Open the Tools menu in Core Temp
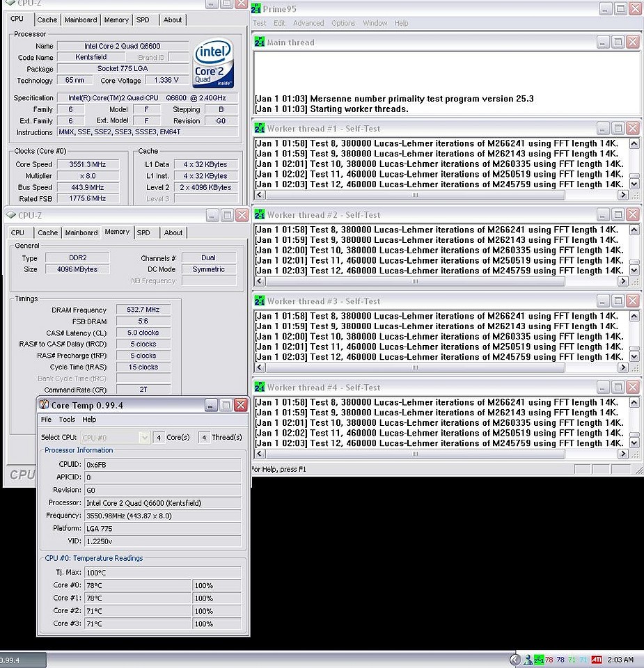 pyautogui.click(x=67, y=420)
